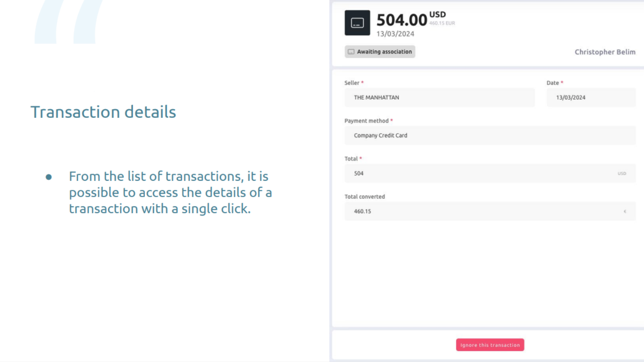Open the Payment method Company Credit Card field

[490, 135]
